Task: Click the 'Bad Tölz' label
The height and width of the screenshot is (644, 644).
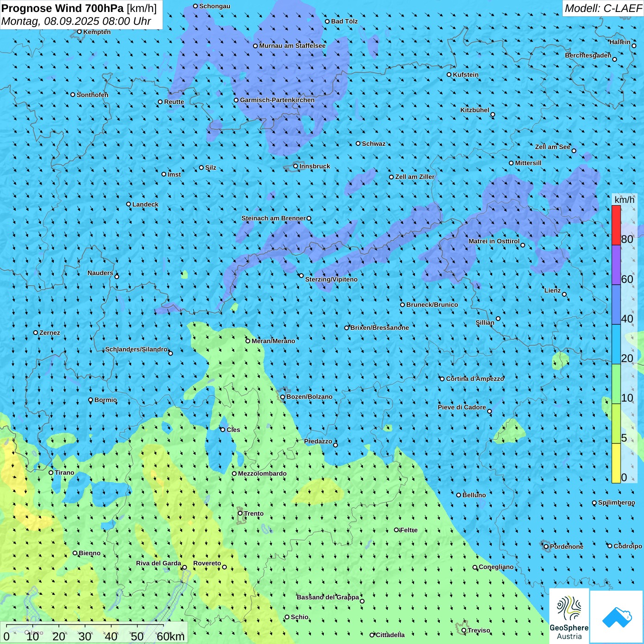Action: [x=345, y=21]
